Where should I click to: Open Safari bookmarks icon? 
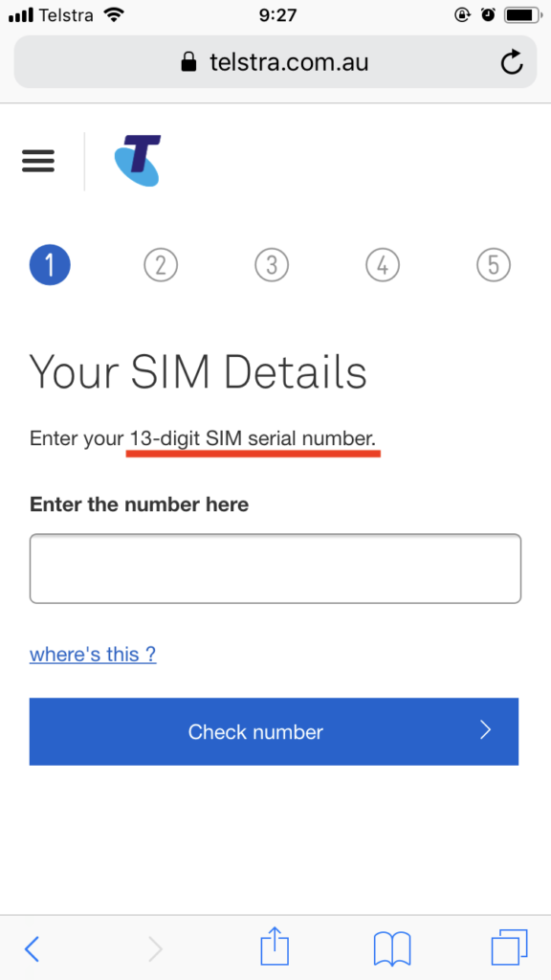391,948
